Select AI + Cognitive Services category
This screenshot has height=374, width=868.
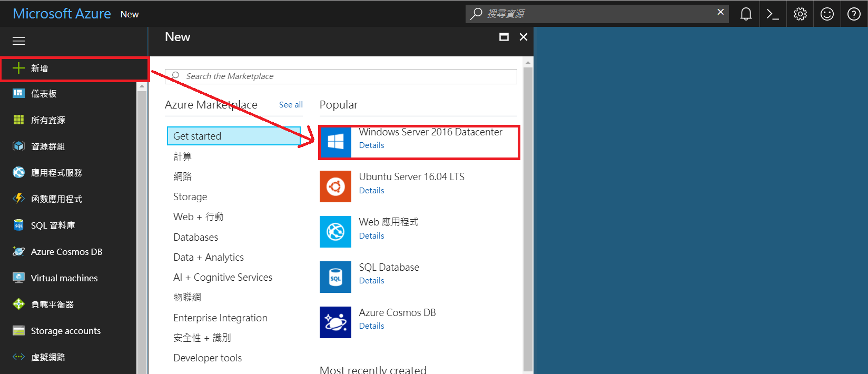tap(223, 277)
